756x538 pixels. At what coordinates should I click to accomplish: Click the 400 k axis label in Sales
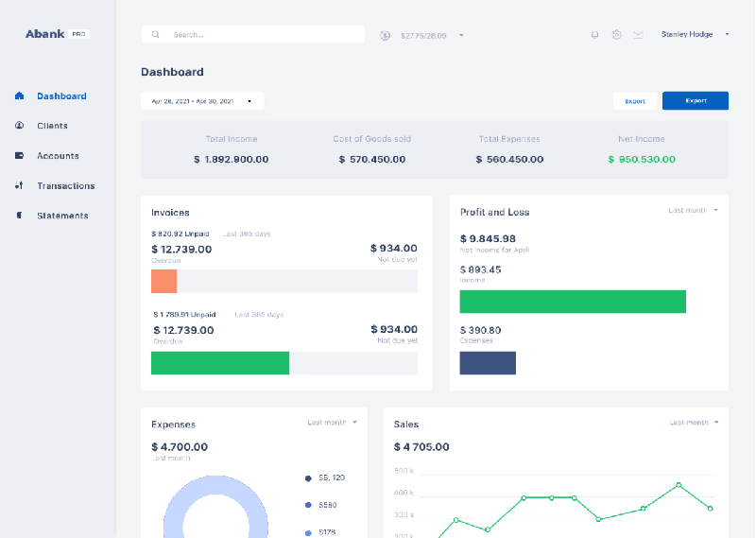coord(404,493)
